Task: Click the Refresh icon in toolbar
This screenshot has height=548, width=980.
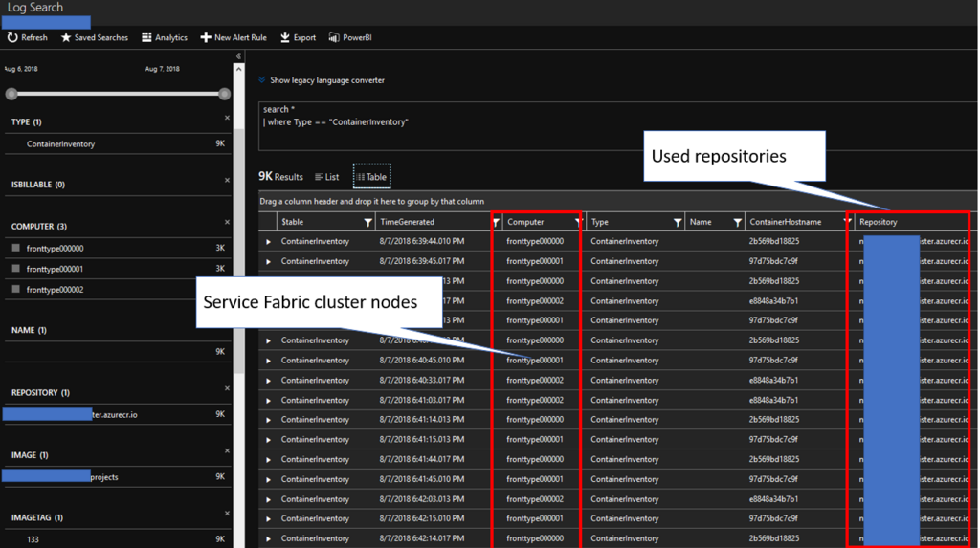Action: 12,37
